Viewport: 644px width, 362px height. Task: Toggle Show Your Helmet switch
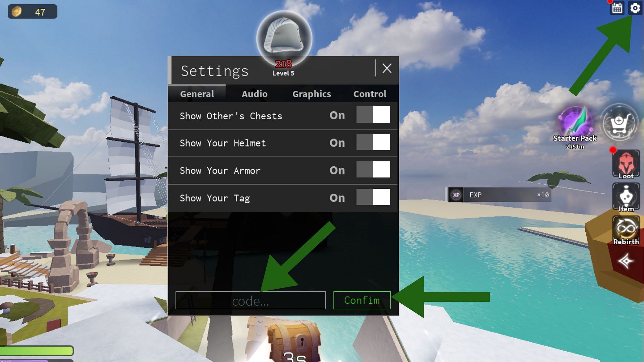[372, 142]
